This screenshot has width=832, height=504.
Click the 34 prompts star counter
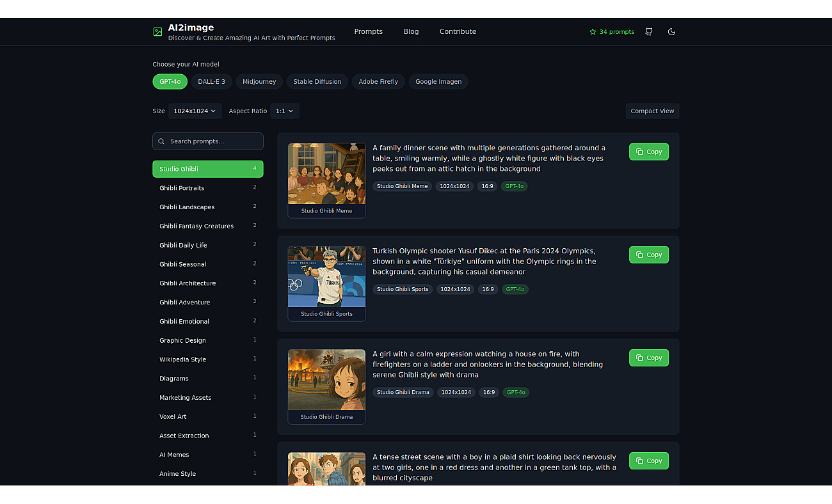612,32
